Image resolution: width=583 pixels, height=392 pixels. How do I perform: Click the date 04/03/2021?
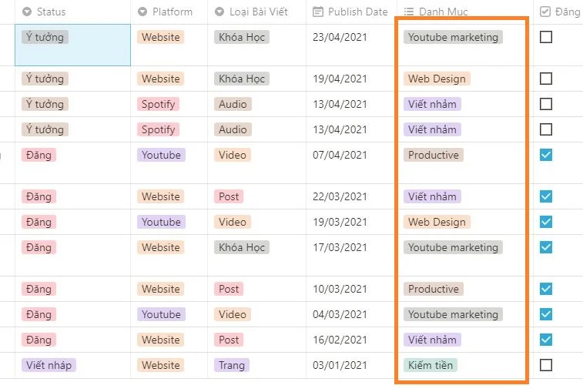(x=340, y=314)
